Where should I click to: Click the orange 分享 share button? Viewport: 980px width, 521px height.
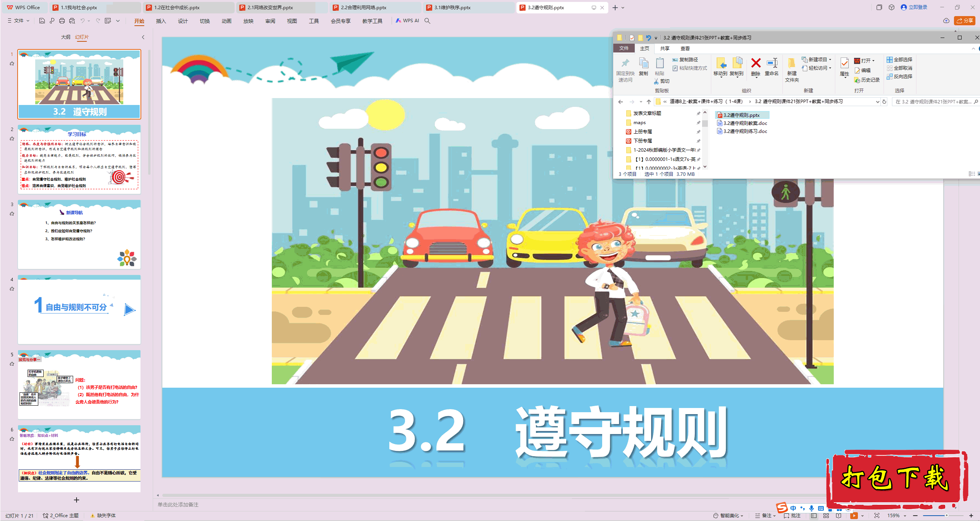965,21
